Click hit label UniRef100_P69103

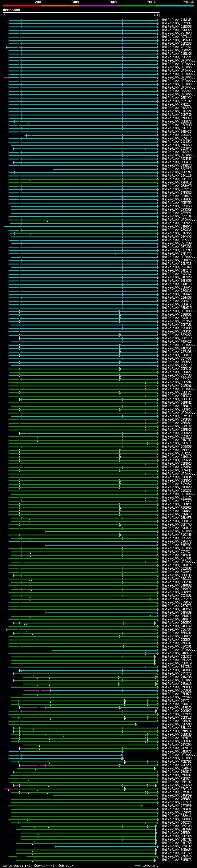(x=176, y=826)
